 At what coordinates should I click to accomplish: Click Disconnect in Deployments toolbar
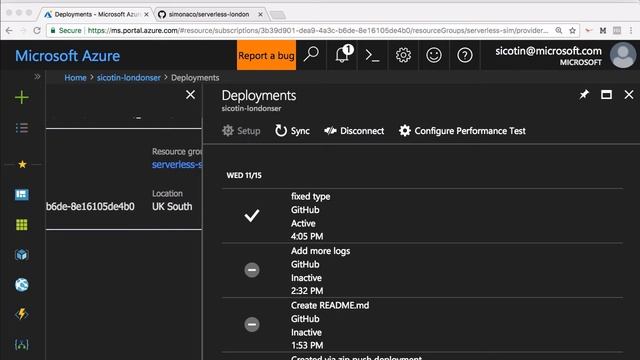354,131
